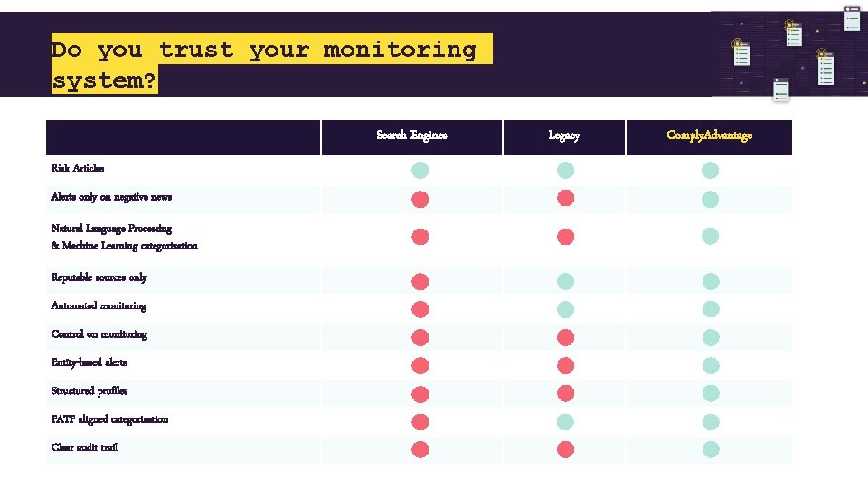Click the red Legacy dot in the Entity-based alerts row

click(565, 365)
